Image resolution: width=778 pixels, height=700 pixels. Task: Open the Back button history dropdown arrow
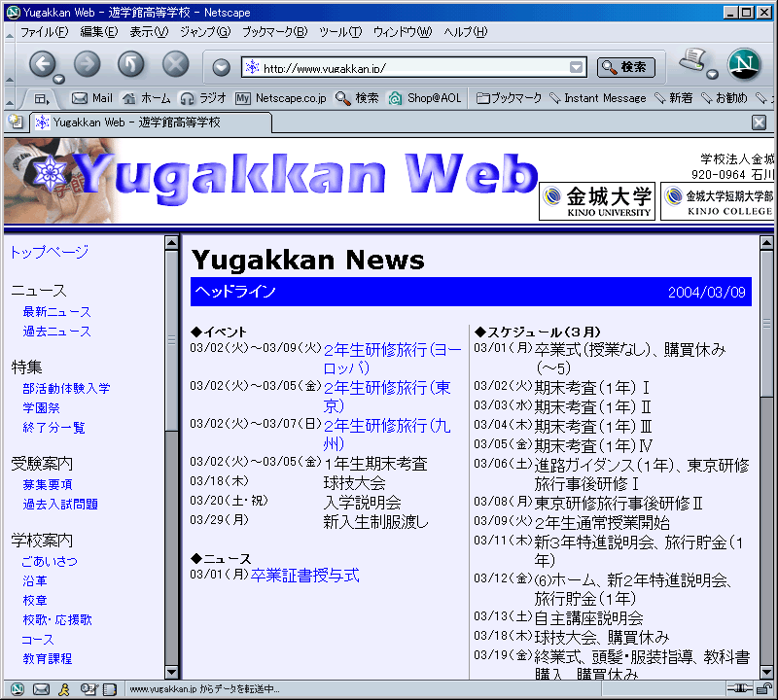click(x=59, y=79)
